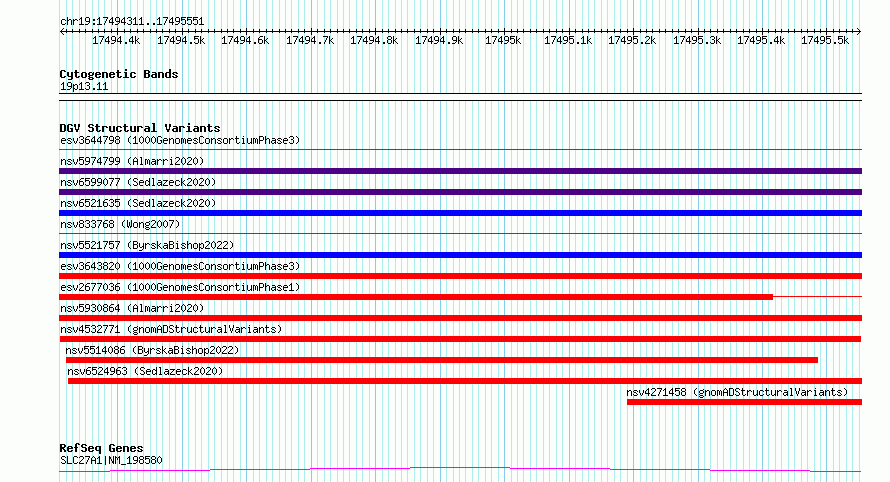Click the short red nsv4271458 variant bar

pyautogui.click(x=745, y=402)
